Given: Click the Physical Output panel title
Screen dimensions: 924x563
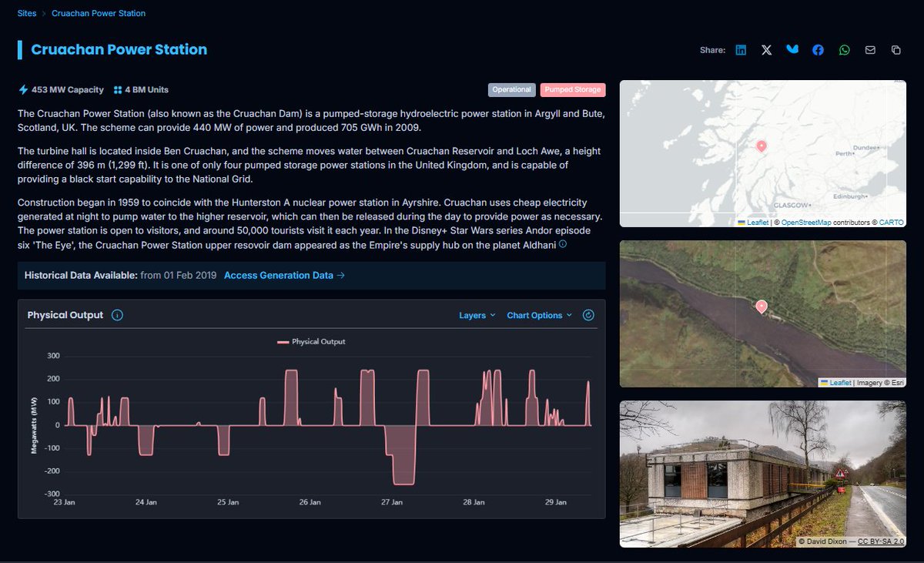Looking at the screenshot, I should 65,315.
